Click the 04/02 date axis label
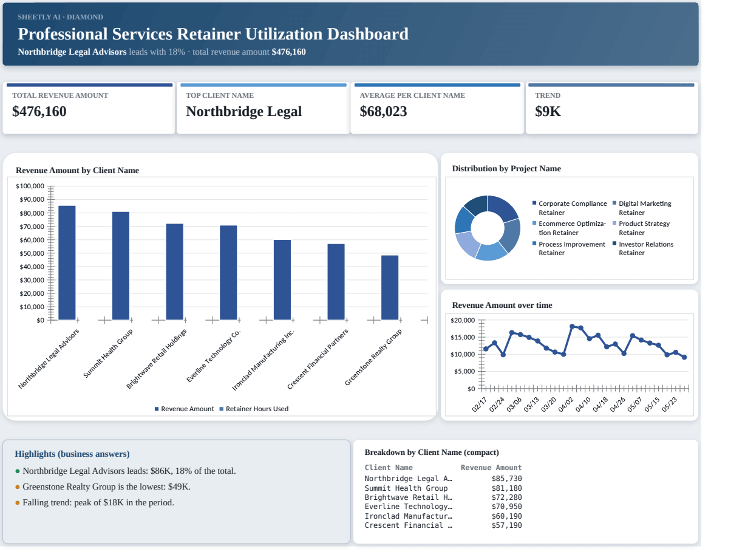 pyautogui.click(x=566, y=405)
